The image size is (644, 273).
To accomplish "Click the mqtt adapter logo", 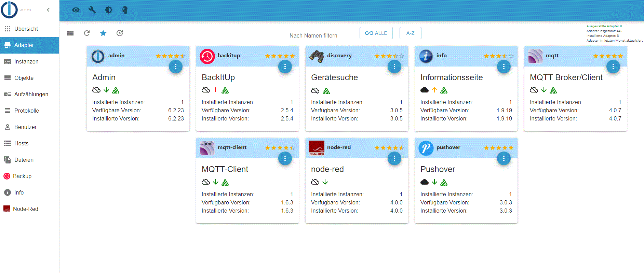I will [x=535, y=56].
